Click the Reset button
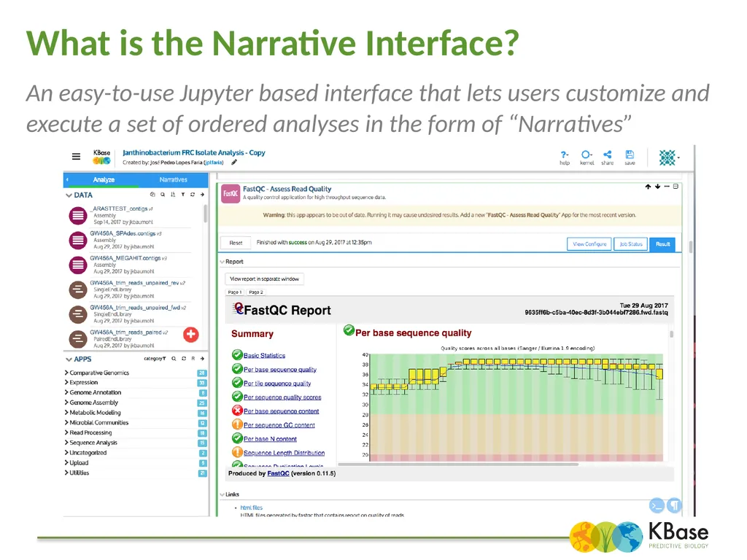The height and width of the screenshot is (560, 747). pyautogui.click(x=236, y=243)
